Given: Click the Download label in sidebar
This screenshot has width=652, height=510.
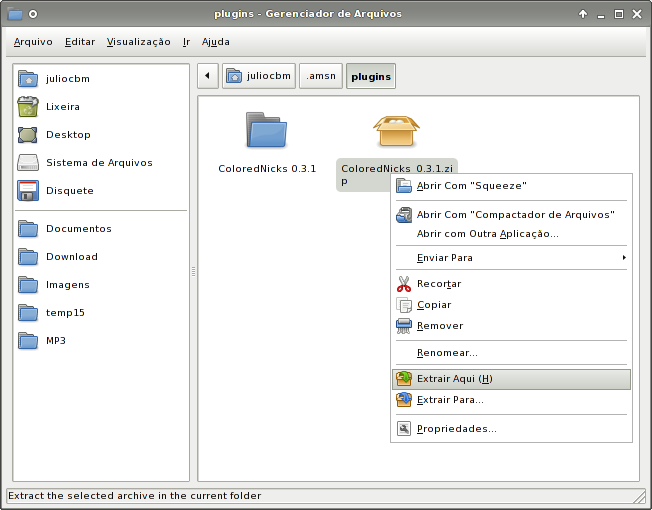Looking at the screenshot, I should tap(72, 257).
